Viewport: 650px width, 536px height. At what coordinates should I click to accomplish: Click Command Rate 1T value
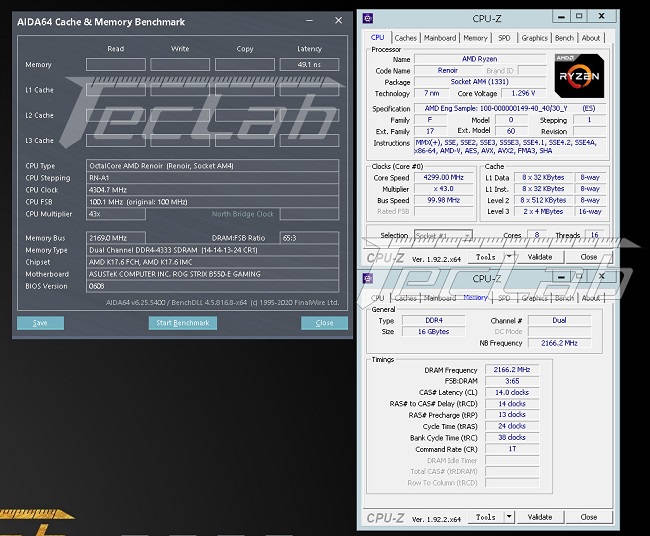click(x=512, y=449)
